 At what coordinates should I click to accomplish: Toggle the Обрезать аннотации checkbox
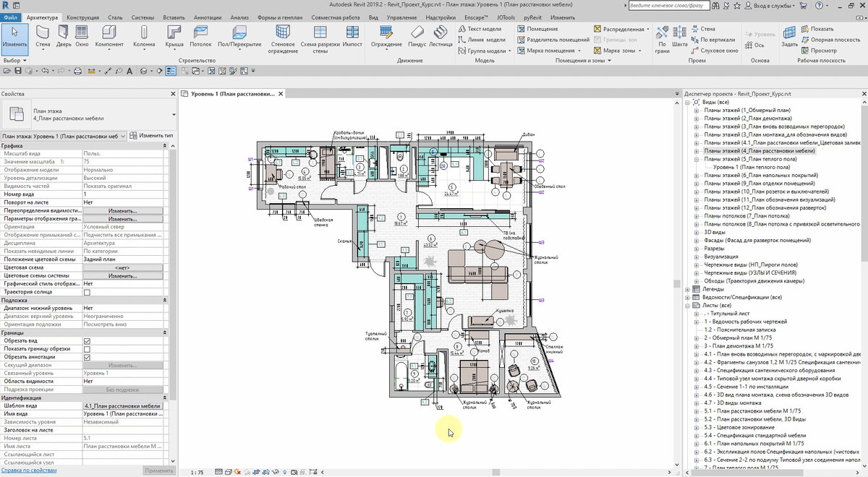87,357
